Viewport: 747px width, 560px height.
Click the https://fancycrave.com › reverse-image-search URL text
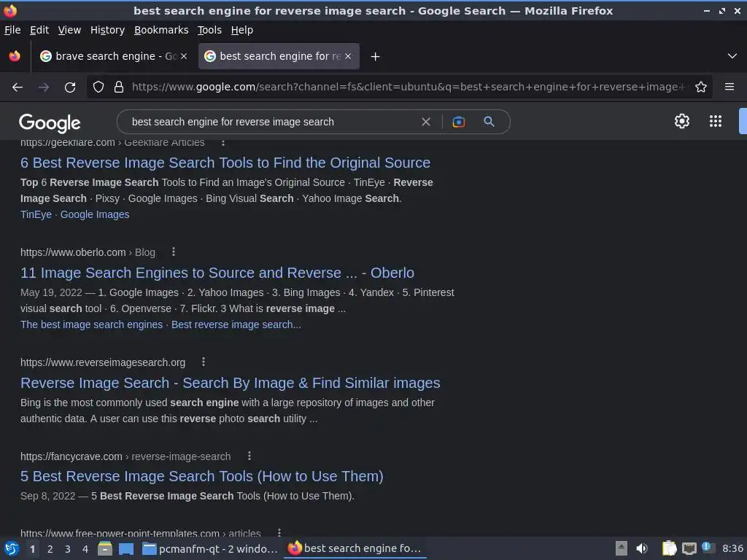click(x=125, y=456)
